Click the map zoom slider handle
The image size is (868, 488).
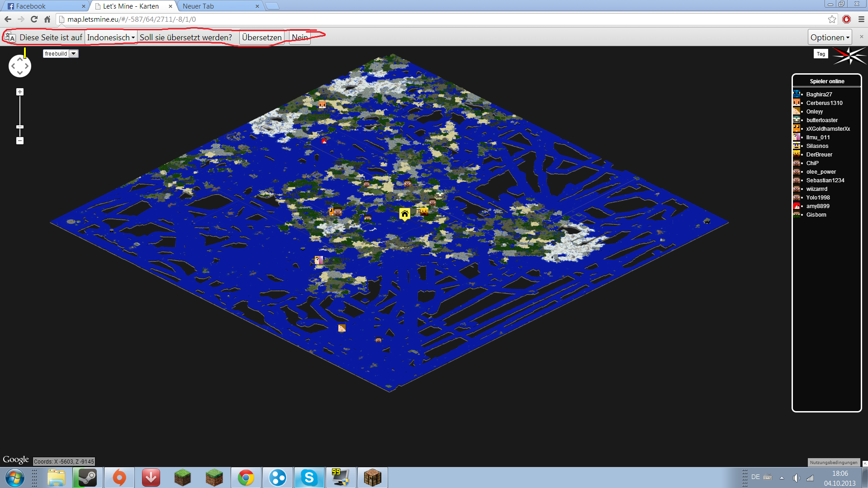(19, 127)
